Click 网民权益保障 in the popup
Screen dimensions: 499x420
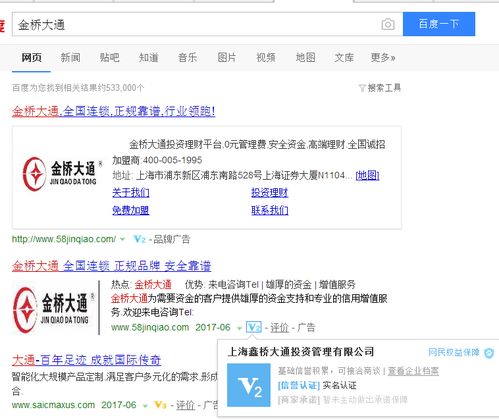(x=454, y=352)
